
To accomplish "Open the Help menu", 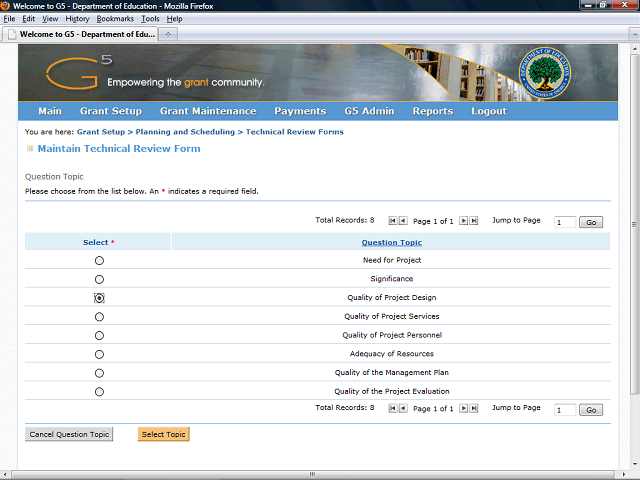I will (x=174, y=19).
